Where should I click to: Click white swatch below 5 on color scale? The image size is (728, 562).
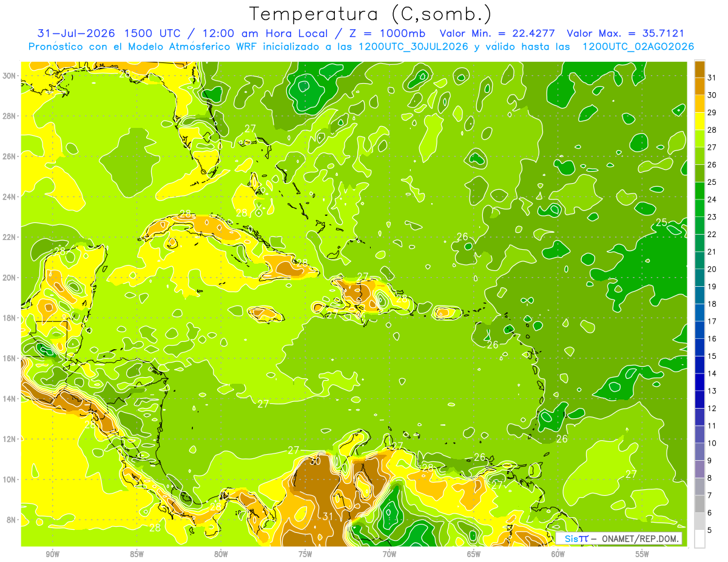click(699, 538)
